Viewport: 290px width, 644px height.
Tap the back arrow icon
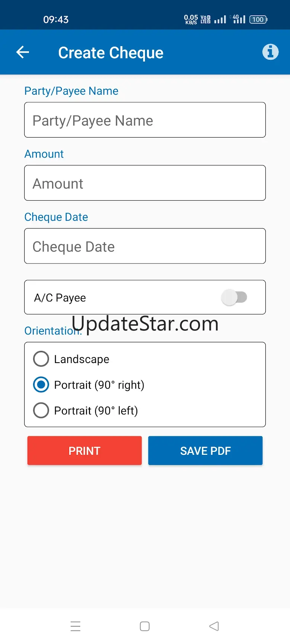pyautogui.click(x=23, y=52)
